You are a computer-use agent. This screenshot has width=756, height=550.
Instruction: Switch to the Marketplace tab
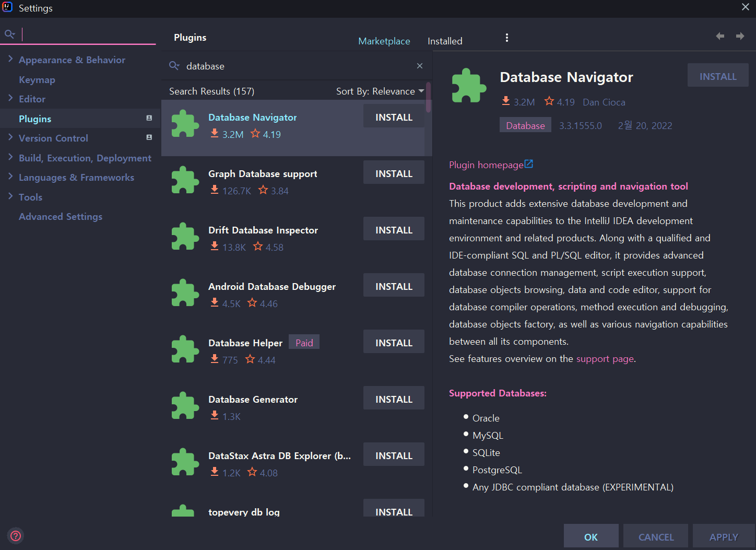pos(384,41)
